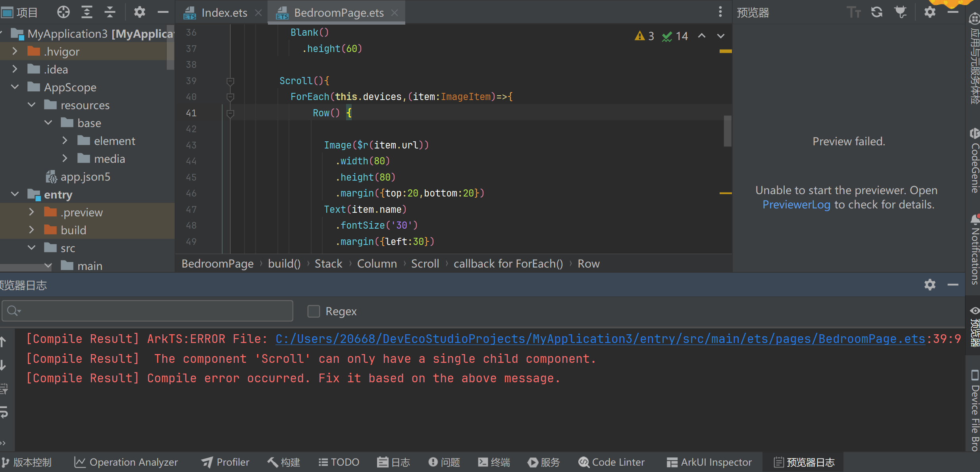The width and height of the screenshot is (980, 472).
Task: Open the editor tabs three-dot menu
Action: (x=720, y=12)
